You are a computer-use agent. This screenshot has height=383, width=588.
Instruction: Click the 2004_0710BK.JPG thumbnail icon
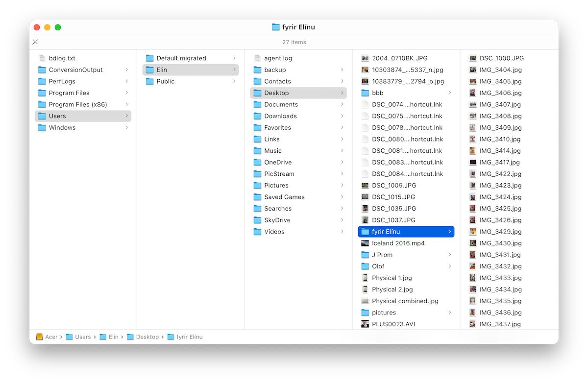(365, 58)
